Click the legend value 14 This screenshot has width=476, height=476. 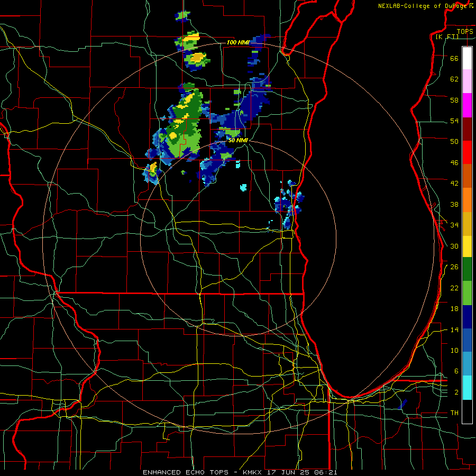point(454,329)
